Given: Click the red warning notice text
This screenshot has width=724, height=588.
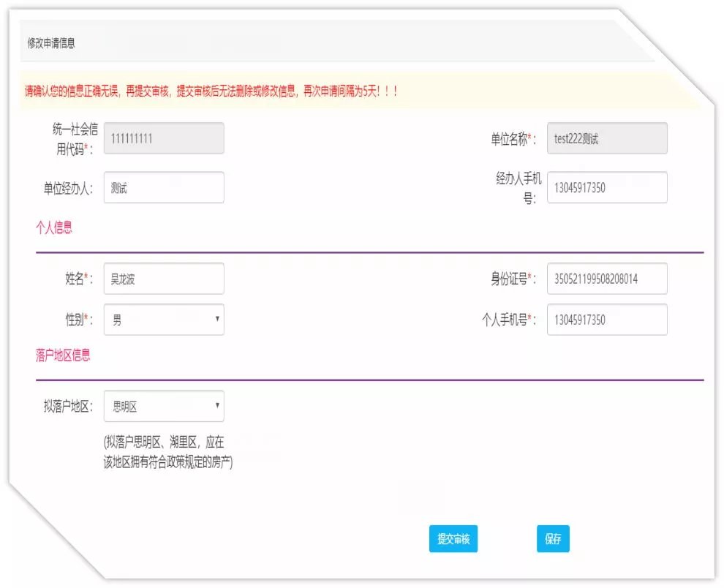Looking at the screenshot, I should point(211,91).
